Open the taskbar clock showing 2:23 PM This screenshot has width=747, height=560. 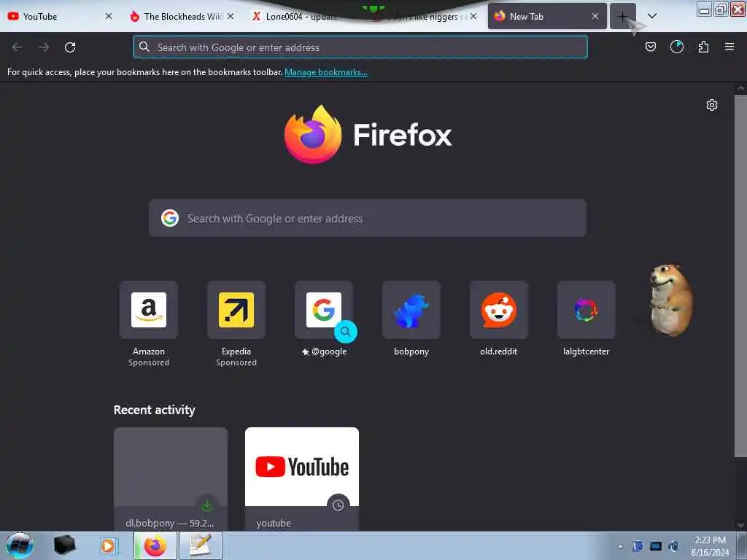click(x=710, y=545)
